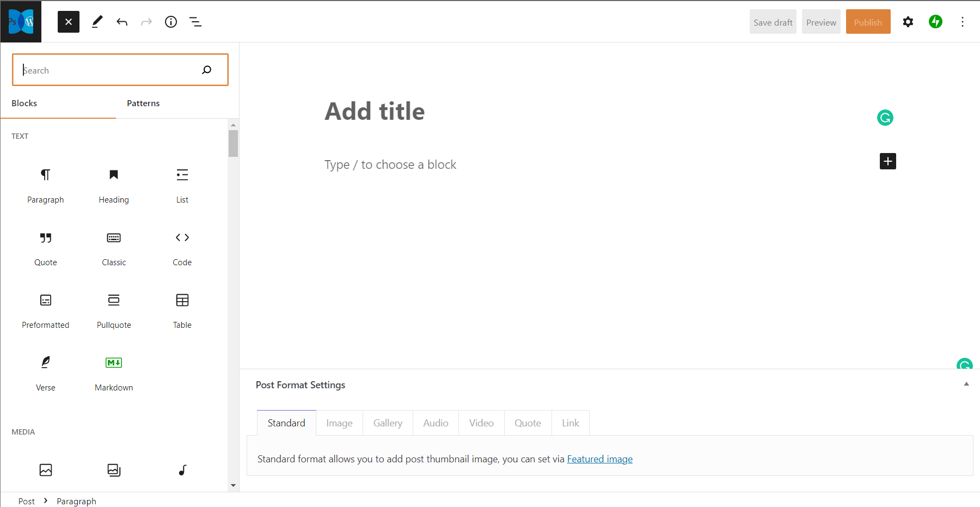Switch to the Patterns tab

[143, 103]
